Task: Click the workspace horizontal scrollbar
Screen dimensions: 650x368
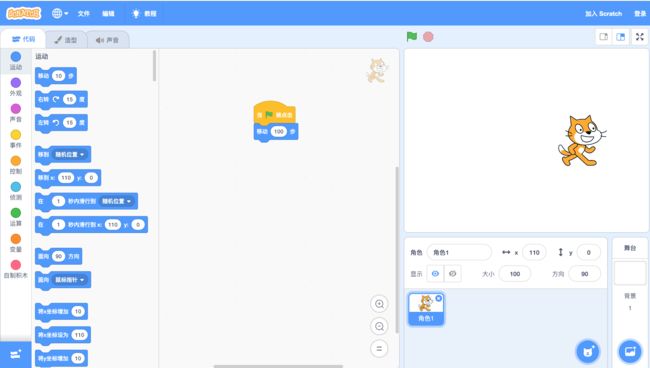Action: 278,366
